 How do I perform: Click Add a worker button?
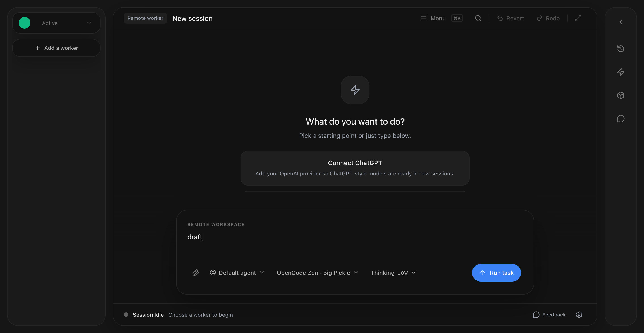click(x=56, y=48)
